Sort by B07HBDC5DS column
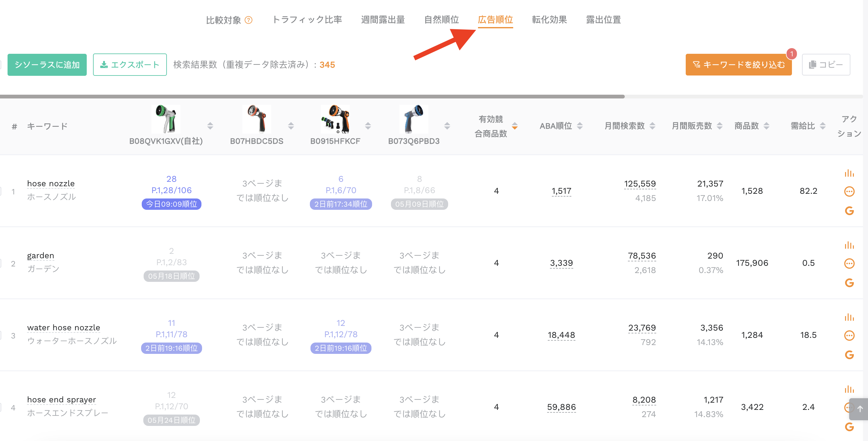Viewport: 868px width, 441px height. click(291, 126)
